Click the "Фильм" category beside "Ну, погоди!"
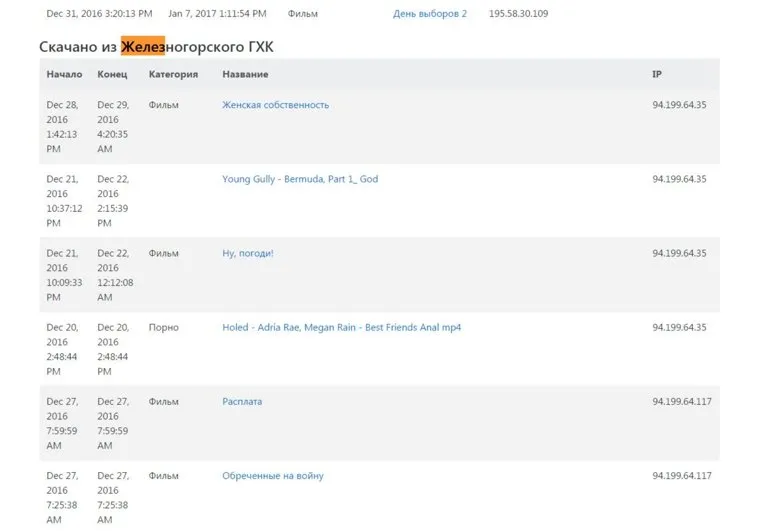This screenshot has width=760, height=531. click(163, 253)
